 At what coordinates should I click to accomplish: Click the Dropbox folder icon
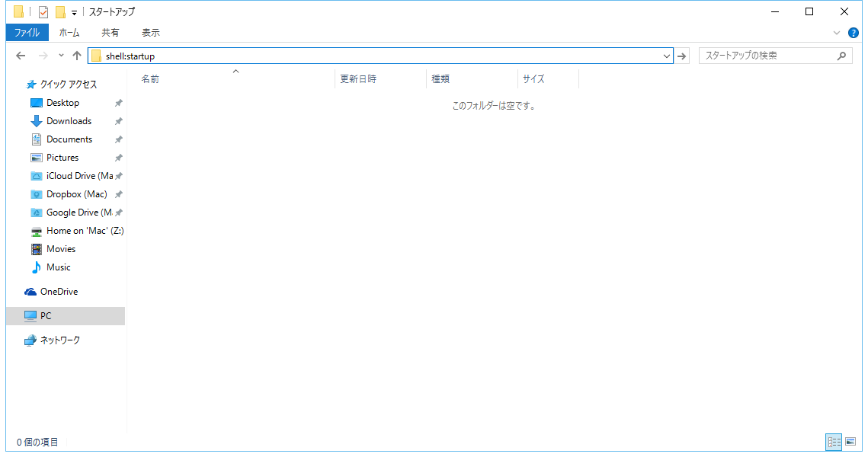coord(37,194)
